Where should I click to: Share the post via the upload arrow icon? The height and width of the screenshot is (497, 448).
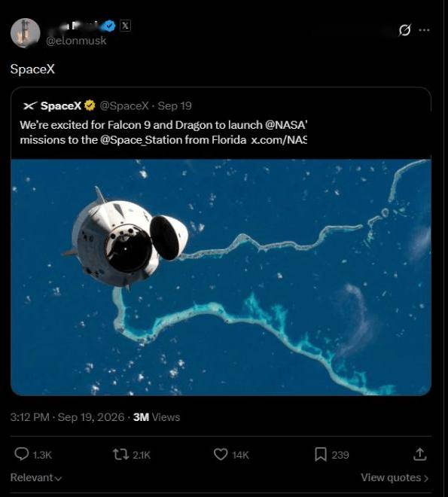[420, 454]
